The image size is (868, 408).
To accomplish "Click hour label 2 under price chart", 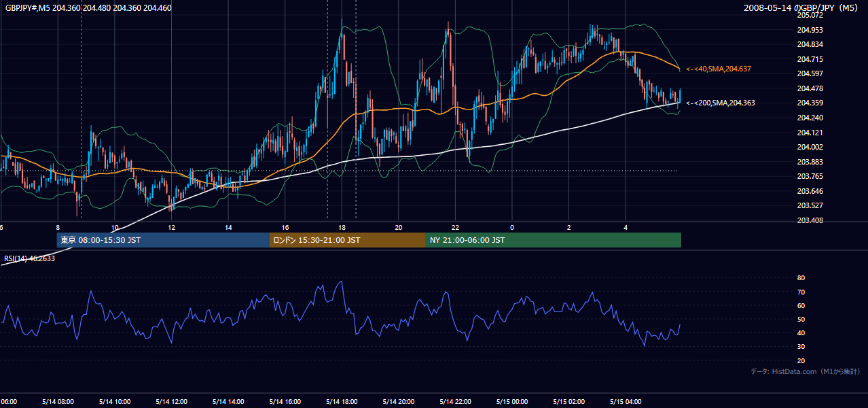I will pos(569,227).
